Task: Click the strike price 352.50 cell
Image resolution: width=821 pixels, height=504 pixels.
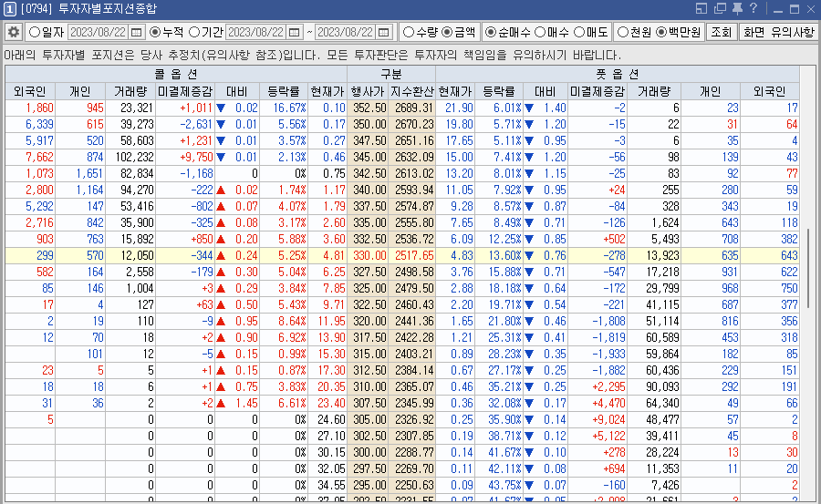Action: coord(368,108)
